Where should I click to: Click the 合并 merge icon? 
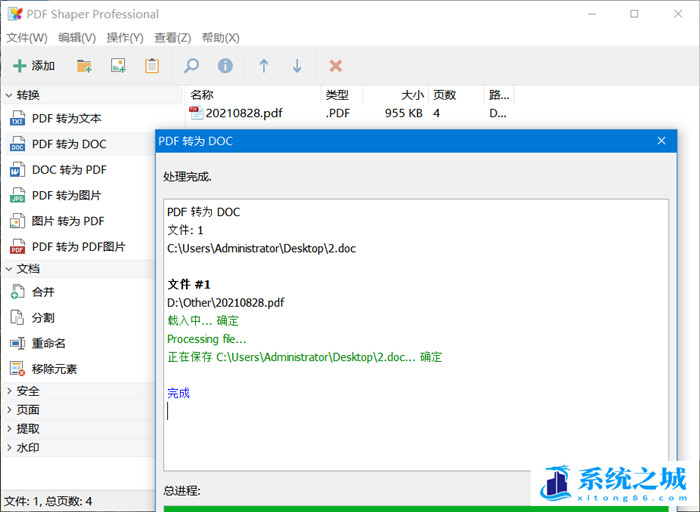pyautogui.click(x=17, y=292)
